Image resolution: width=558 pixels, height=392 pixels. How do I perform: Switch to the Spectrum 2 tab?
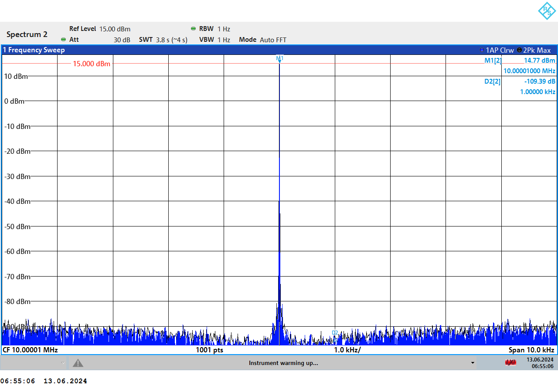27,34
